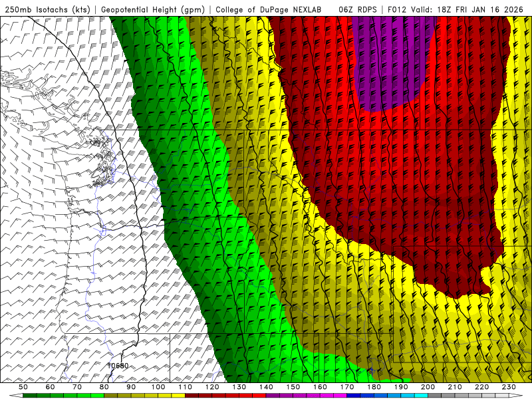Click the 180 label on the color scale
The width and height of the screenshot is (532, 399).
click(x=374, y=387)
